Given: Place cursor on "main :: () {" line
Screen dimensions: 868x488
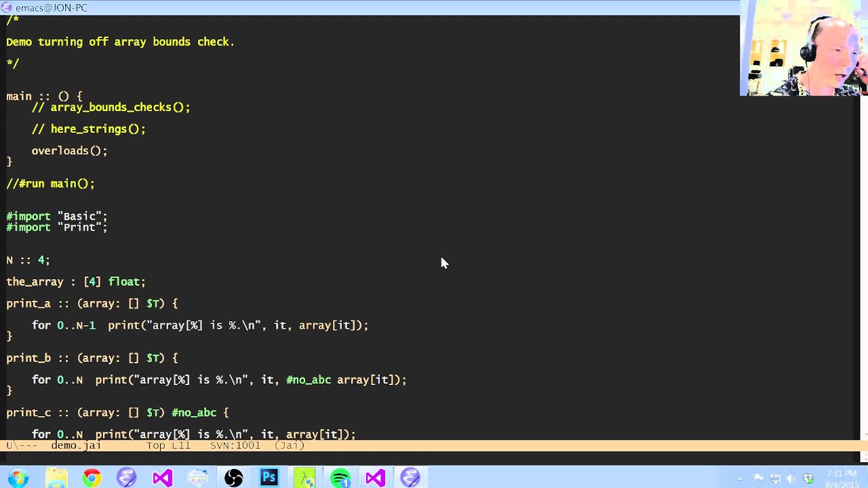Looking at the screenshot, I should (44, 96).
